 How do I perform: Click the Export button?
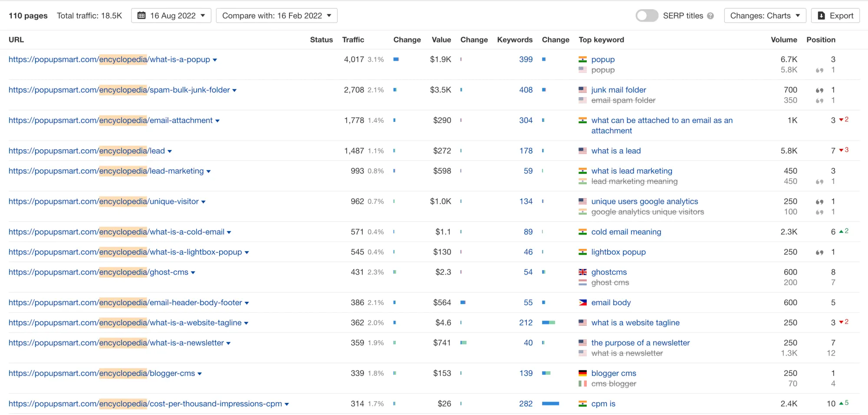click(x=835, y=16)
